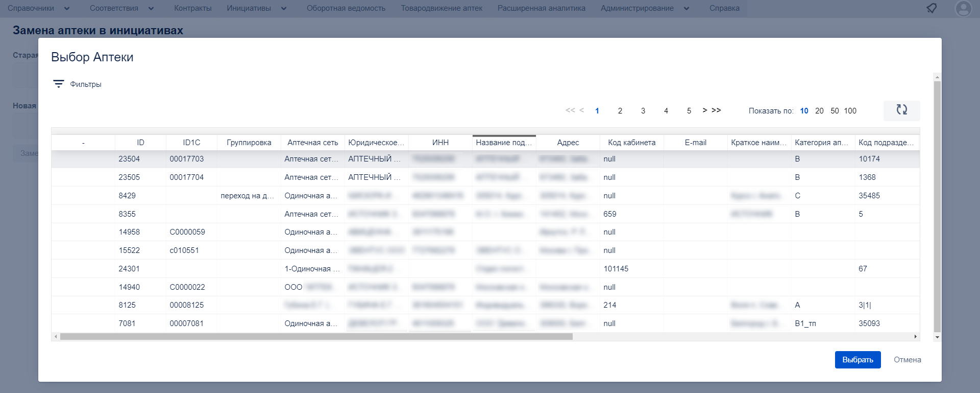The width and height of the screenshot is (980, 393).
Task: Go to page 5
Action: point(689,111)
